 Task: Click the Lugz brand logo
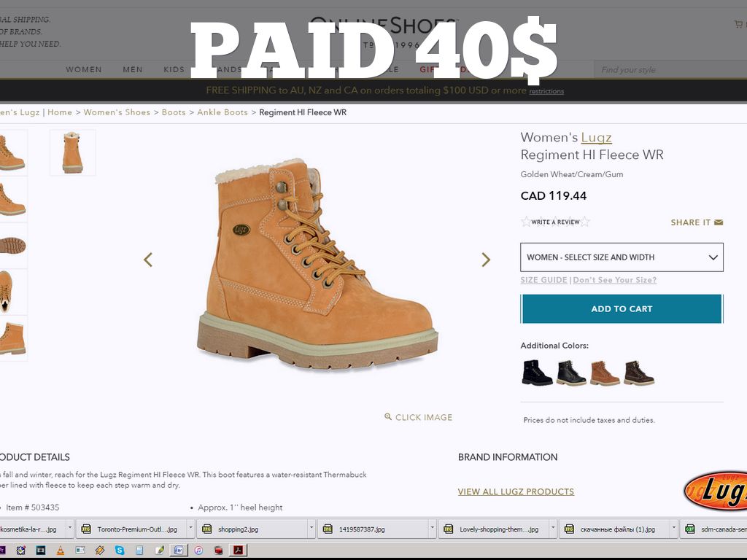717,490
